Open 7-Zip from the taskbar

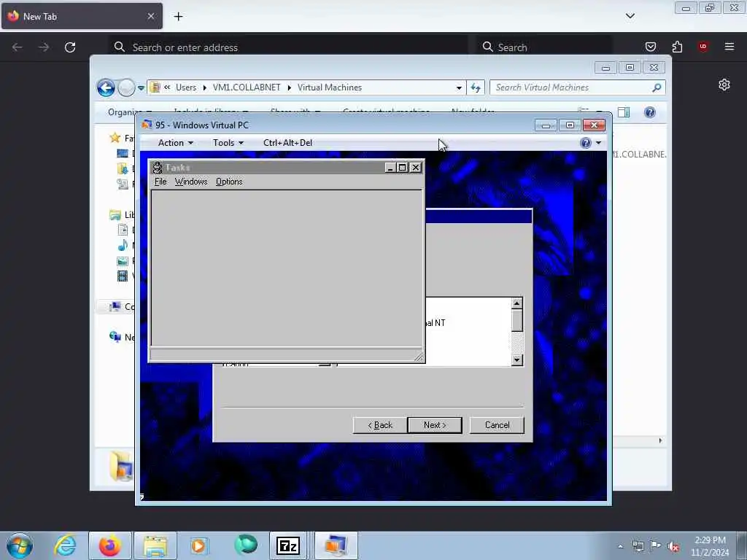pyautogui.click(x=287, y=545)
